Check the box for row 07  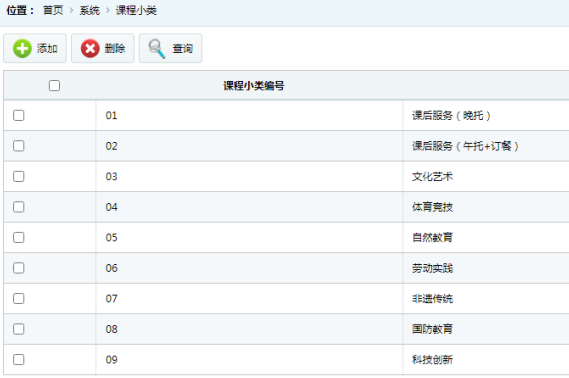[19, 299]
